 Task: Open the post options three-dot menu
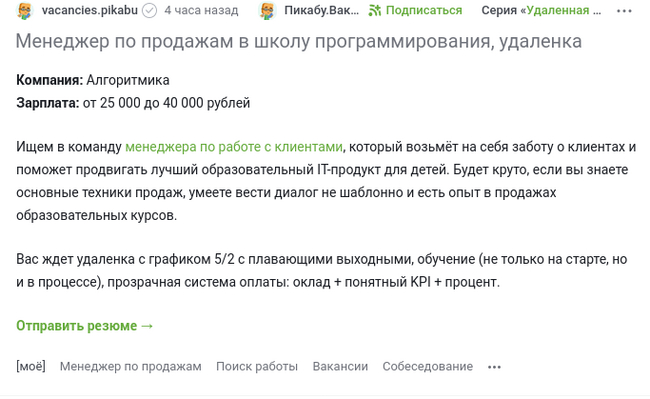point(624,11)
